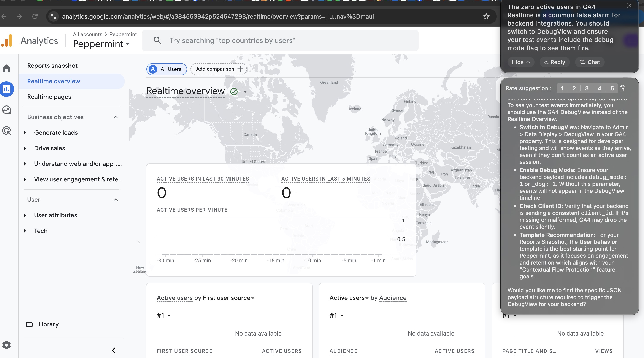Open the Reports panel via the bar chart icon

click(6, 89)
